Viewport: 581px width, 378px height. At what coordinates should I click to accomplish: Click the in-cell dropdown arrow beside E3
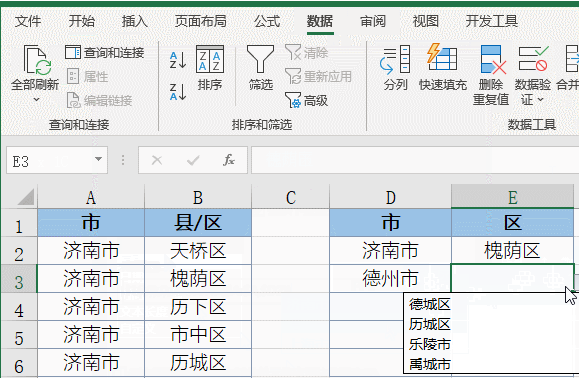pyautogui.click(x=577, y=283)
